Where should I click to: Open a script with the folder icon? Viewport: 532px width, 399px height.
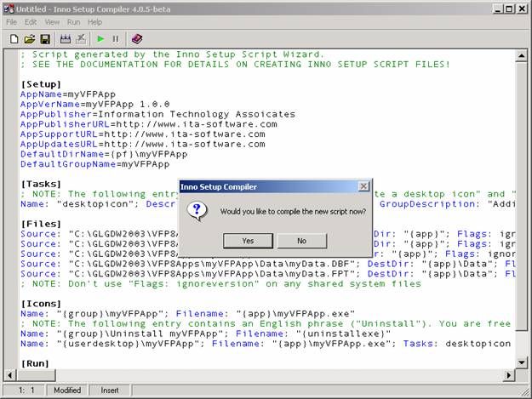coord(30,39)
